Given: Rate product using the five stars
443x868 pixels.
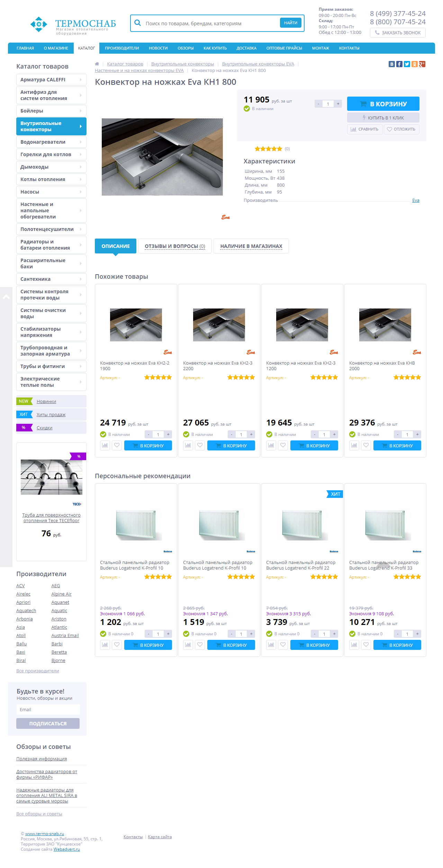Looking at the screenshot, I should (x=269, y=149).
